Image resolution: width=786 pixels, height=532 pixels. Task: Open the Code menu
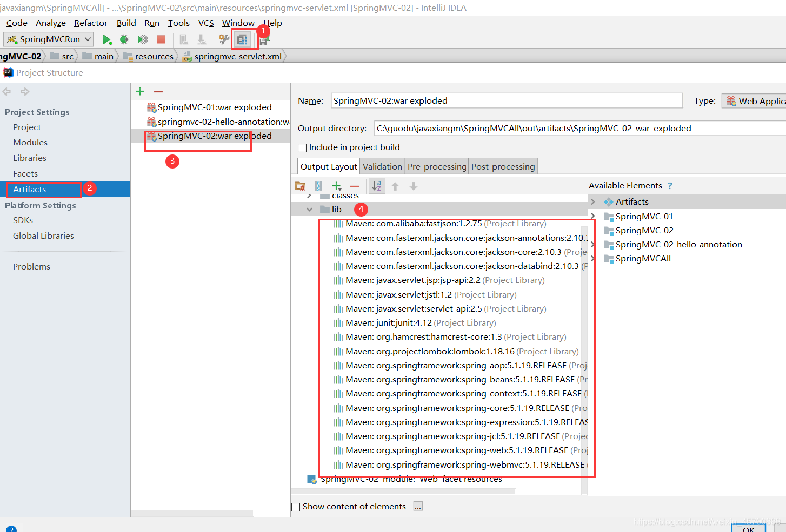(x=17, y=23)
